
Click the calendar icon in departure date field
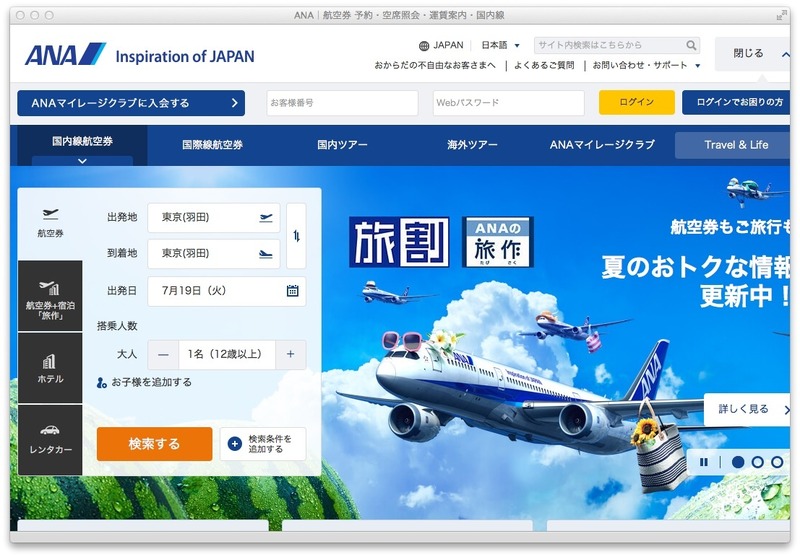(x=292, y=291)
